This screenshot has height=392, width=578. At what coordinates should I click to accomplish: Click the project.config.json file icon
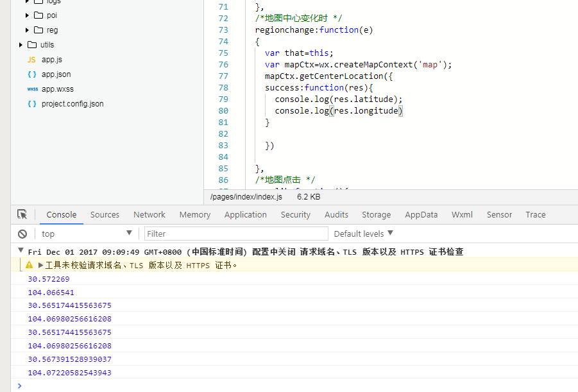(x=31, y=104)
